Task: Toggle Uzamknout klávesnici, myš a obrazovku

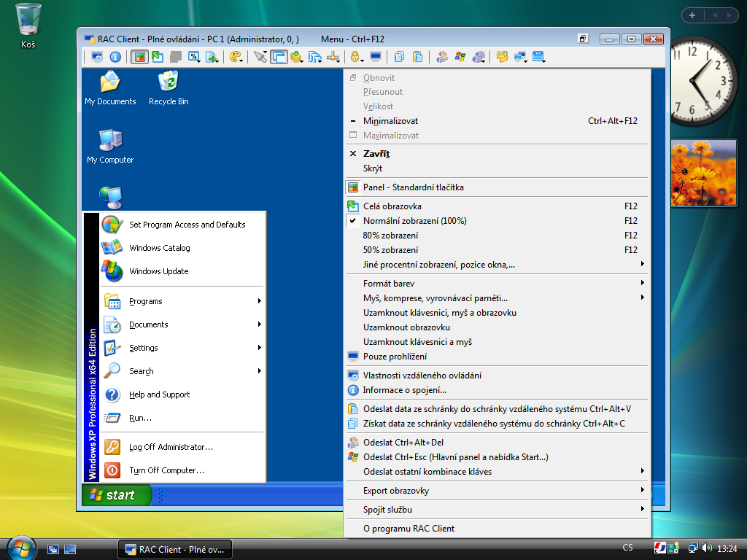Action: pyautogui.click(x=497, y=313)
